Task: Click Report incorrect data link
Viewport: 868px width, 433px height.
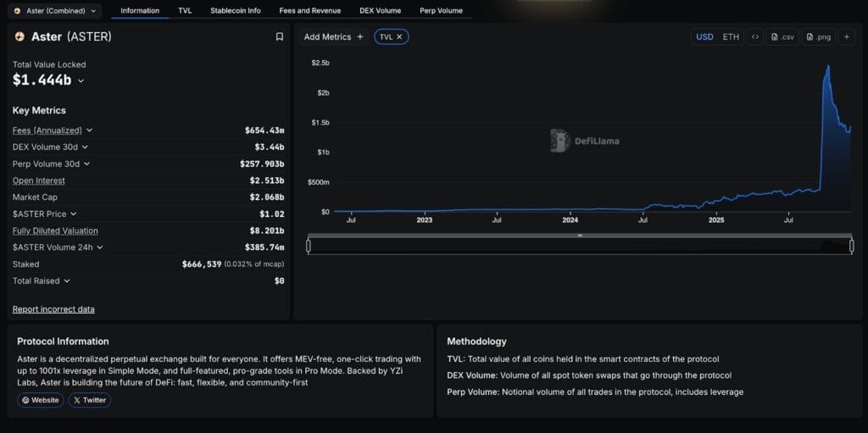Action: coord(53,309)
